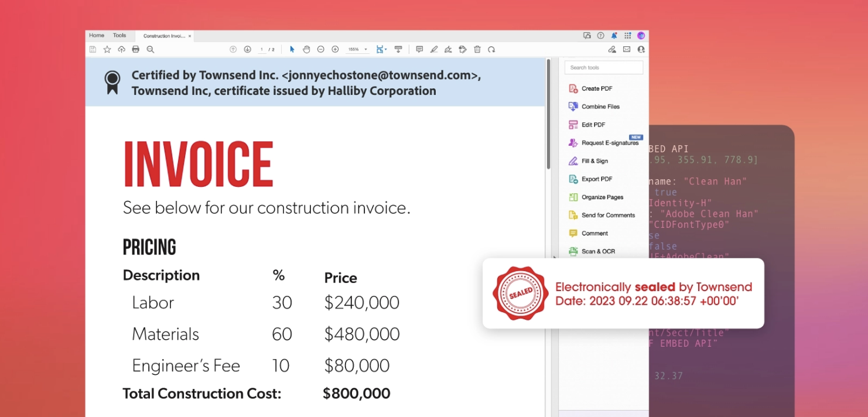Click the 'Certified by Townsend Inc.' banner text
The height and width of the screenshot is (417, 868).
(x=306, y=83)
